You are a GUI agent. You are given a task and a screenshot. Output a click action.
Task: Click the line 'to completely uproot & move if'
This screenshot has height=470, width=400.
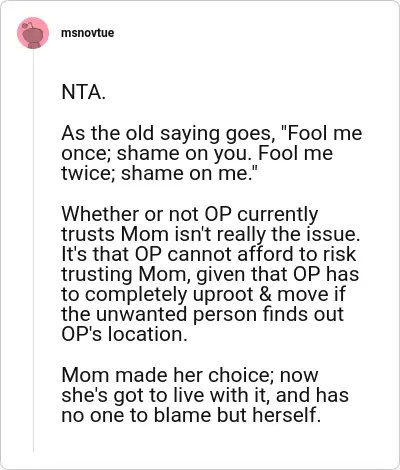coord(203,294)
